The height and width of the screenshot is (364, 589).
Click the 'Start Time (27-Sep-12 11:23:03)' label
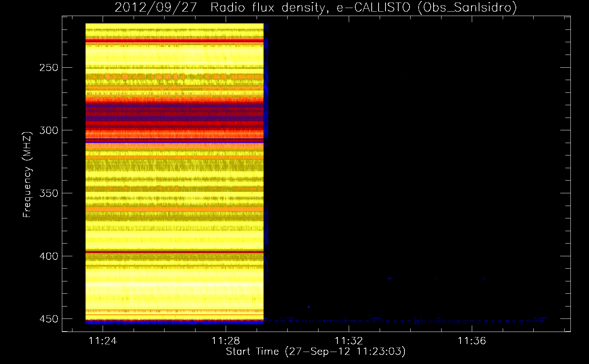[316, 352]
